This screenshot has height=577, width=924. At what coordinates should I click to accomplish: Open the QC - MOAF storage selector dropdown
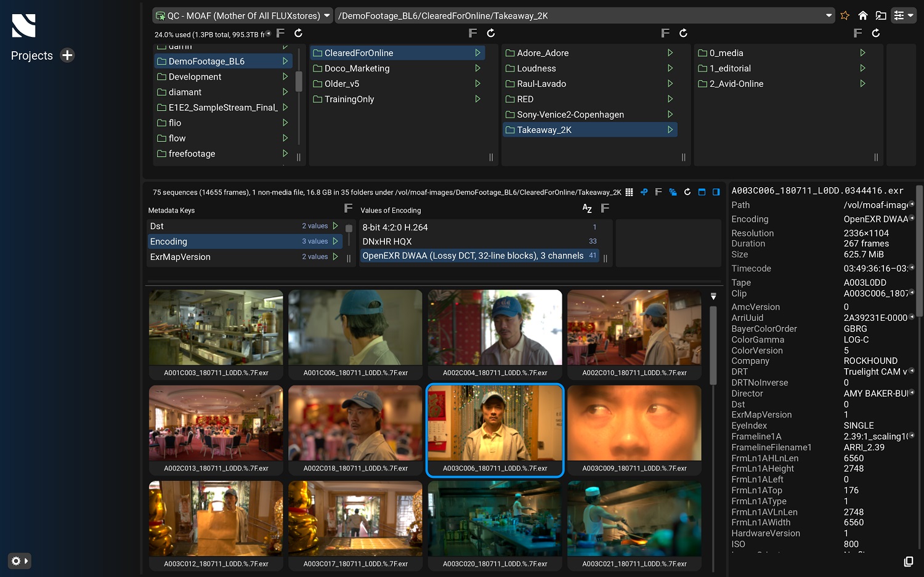tap(243, 15)
